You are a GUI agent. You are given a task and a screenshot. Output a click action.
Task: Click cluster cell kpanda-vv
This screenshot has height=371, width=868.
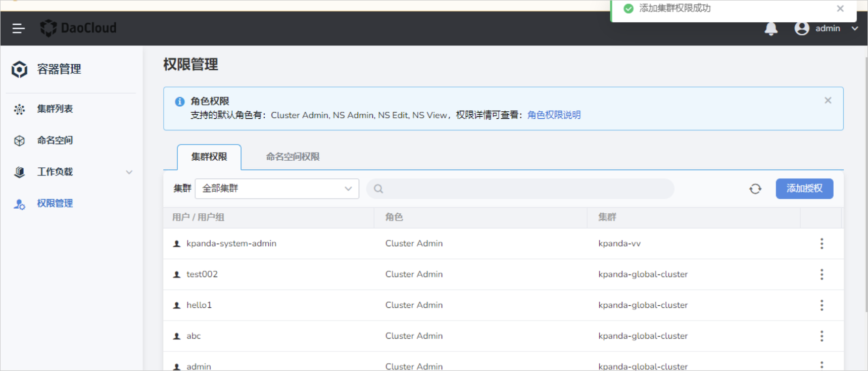pos(619,244)
